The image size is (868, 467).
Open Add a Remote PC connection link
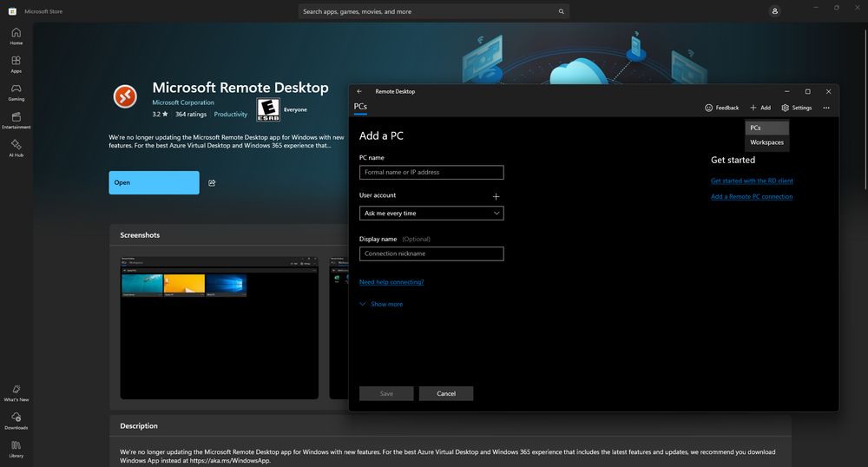pyautogui.click(x=752, y=196)
